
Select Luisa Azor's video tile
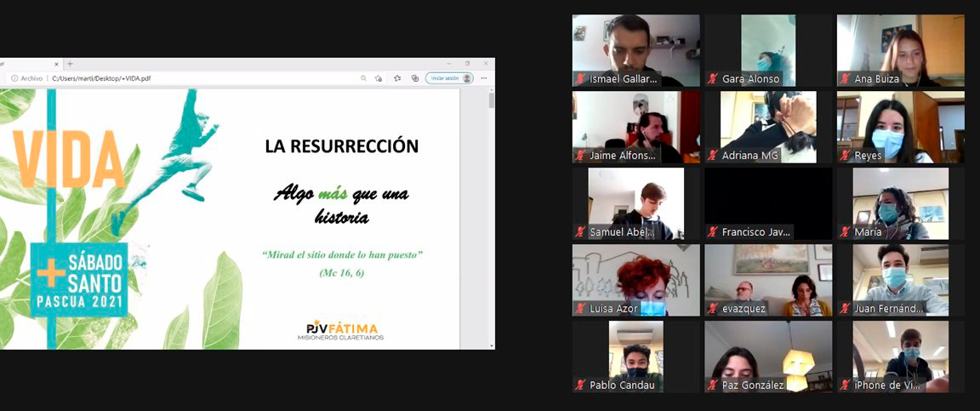click(635, 275)
